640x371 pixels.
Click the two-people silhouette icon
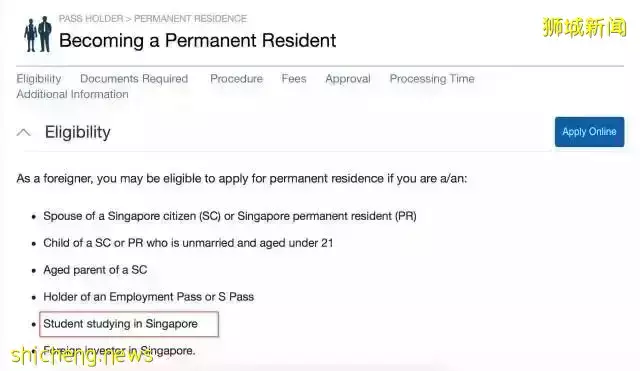(38, 34)
